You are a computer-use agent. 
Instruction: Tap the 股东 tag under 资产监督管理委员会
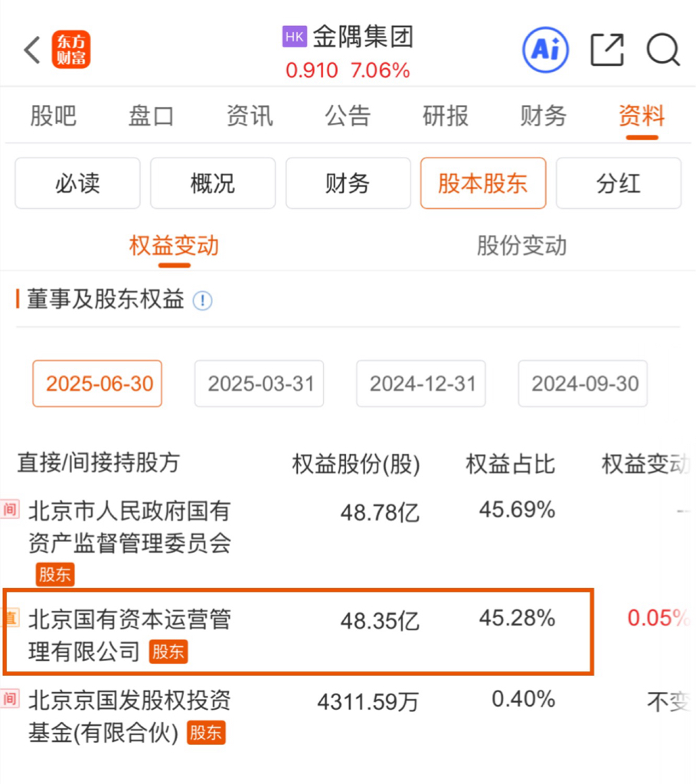pyautogui.click(x=55, y=574)
